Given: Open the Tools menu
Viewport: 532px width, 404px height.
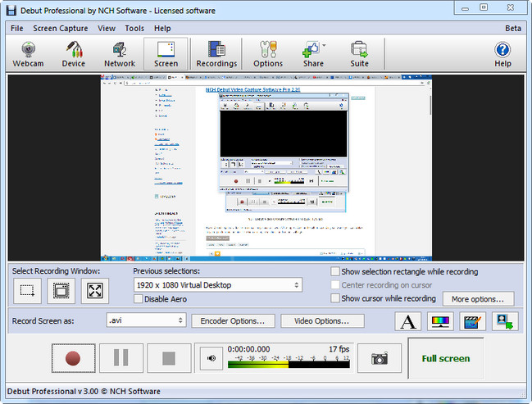Looking at the screenshot, I should click(x=134, y=28).
